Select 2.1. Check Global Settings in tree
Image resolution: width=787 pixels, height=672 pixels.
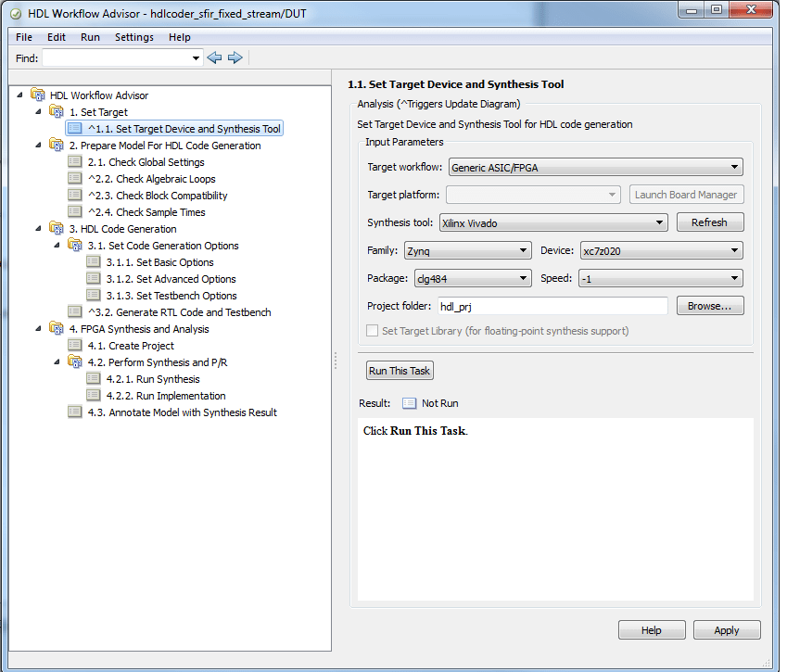click(146, 162)
